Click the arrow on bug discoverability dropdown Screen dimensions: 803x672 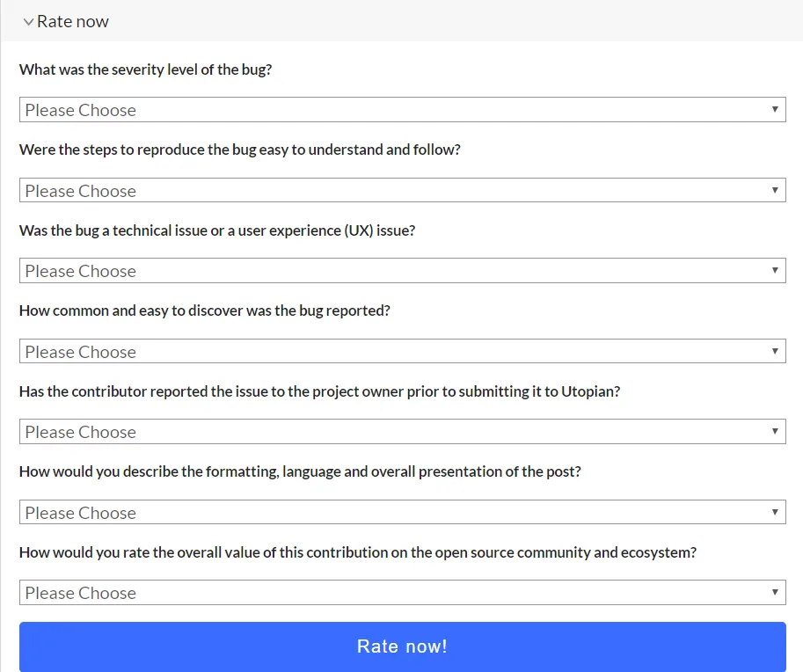tap(775, 352)
